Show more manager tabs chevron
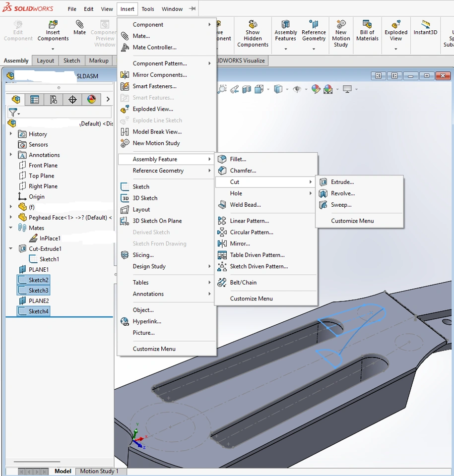 108,99
